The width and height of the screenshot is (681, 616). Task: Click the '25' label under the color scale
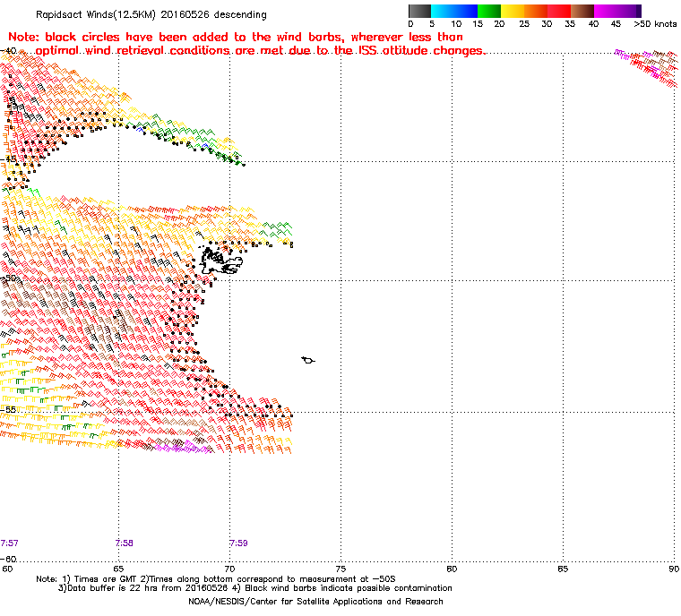pos(524,24)
